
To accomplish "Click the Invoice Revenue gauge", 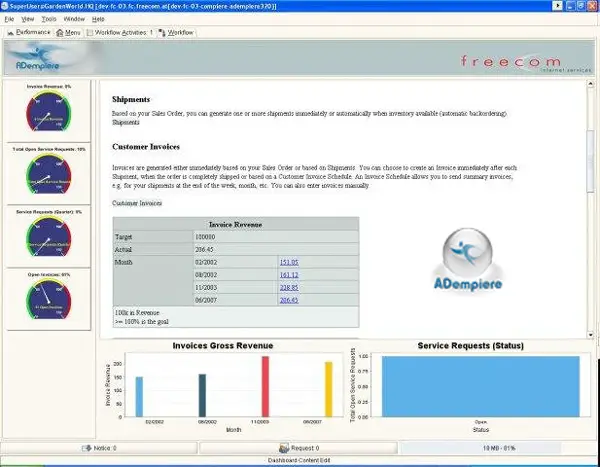I will tap(49, 111).
